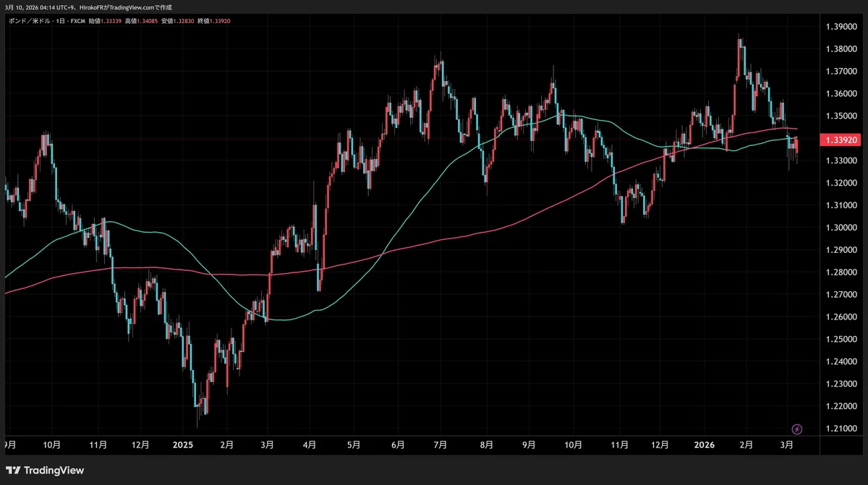This screenshot has height=485, width=868.
Task: Click the 1.21000 price axis label
Action: point(840,429)
